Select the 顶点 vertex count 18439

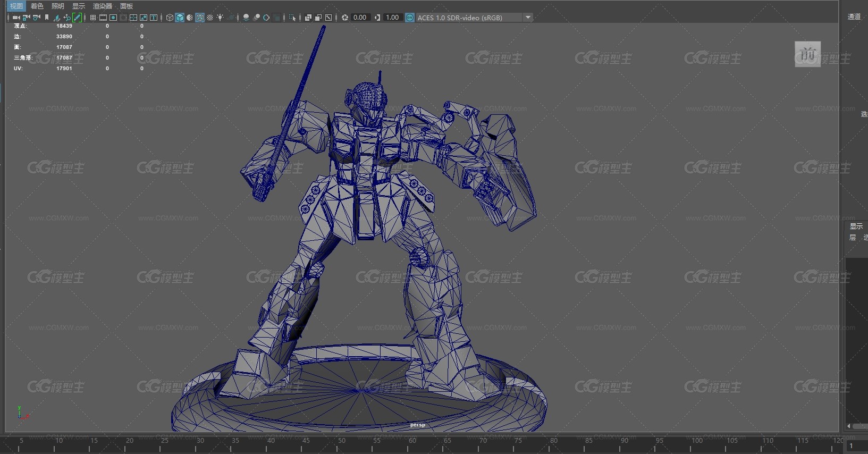coord(64,26)
